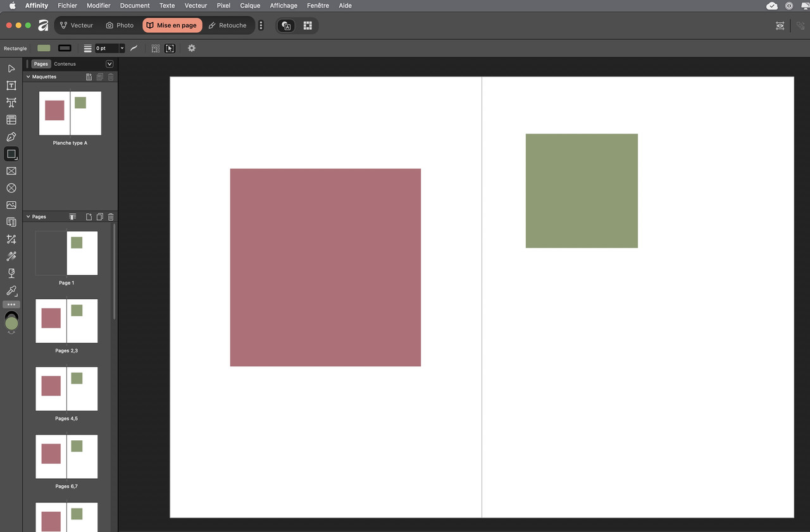Select the Picture Frame Rectangle tool

11,171
